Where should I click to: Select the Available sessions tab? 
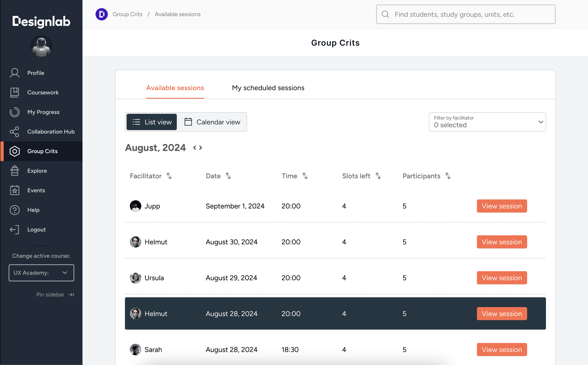coord(175,88)
